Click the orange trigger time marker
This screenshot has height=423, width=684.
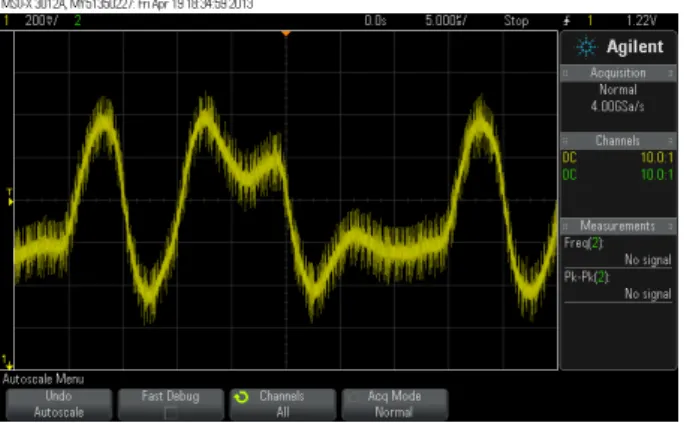coord(286,33)
